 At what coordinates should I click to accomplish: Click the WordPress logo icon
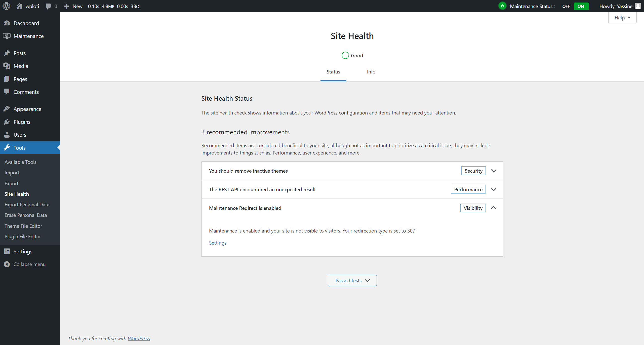click(8, 6)
